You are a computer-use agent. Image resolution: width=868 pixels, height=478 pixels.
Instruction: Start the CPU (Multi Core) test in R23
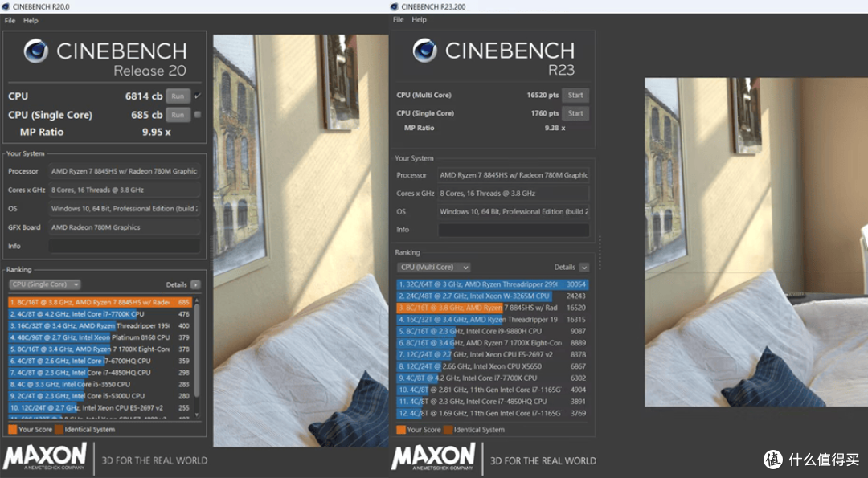click(575, 95)
